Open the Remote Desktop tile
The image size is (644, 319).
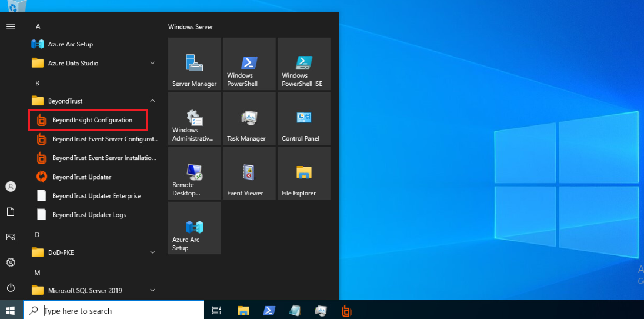195,173
